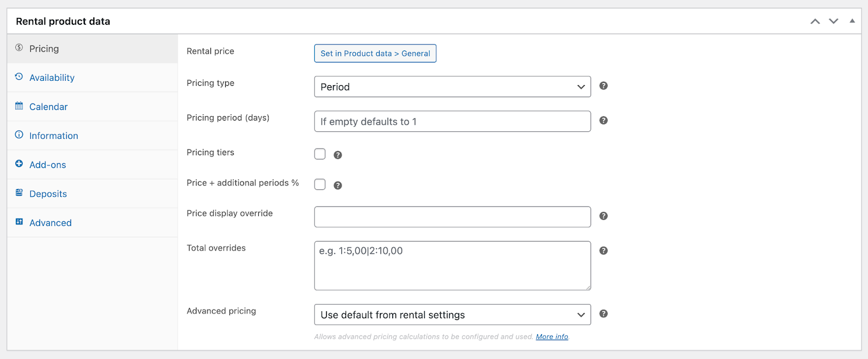
Task: Show help for Price + additional periods %
Action: click(337, 185)
